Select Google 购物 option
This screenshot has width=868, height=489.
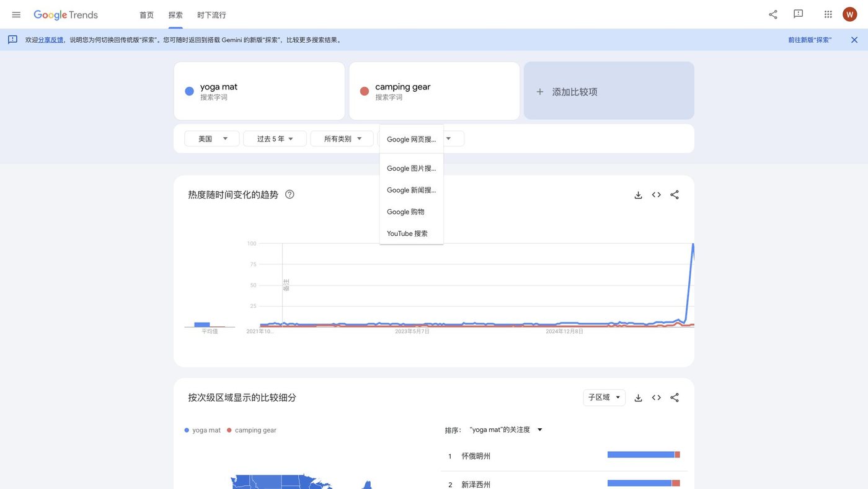coord(412,212)
